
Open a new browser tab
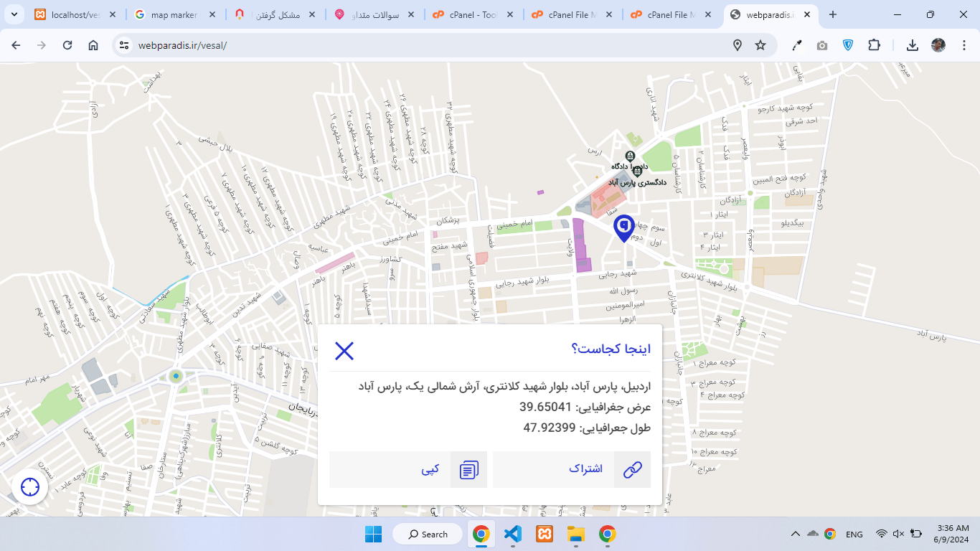833,14
